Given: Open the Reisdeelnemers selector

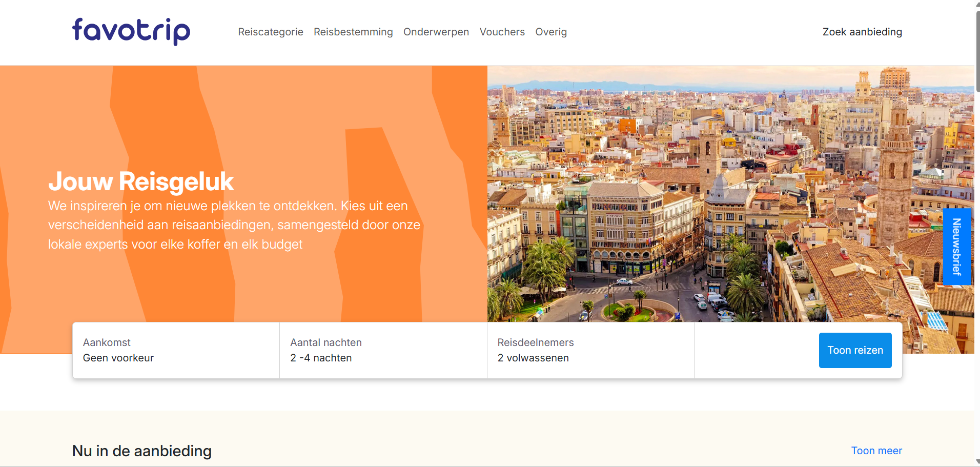Looking at the screenshot, I should pyautogui.click(x=589, y=350).
